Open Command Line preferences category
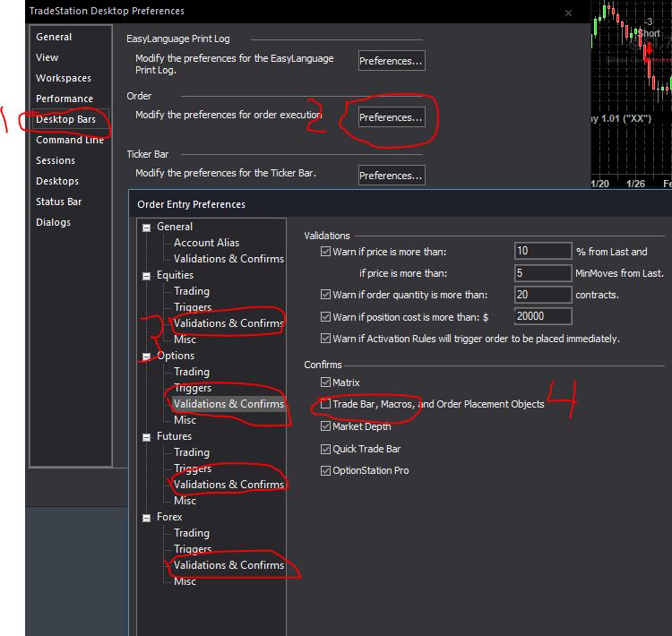672x636 pixels. point(69,140)
